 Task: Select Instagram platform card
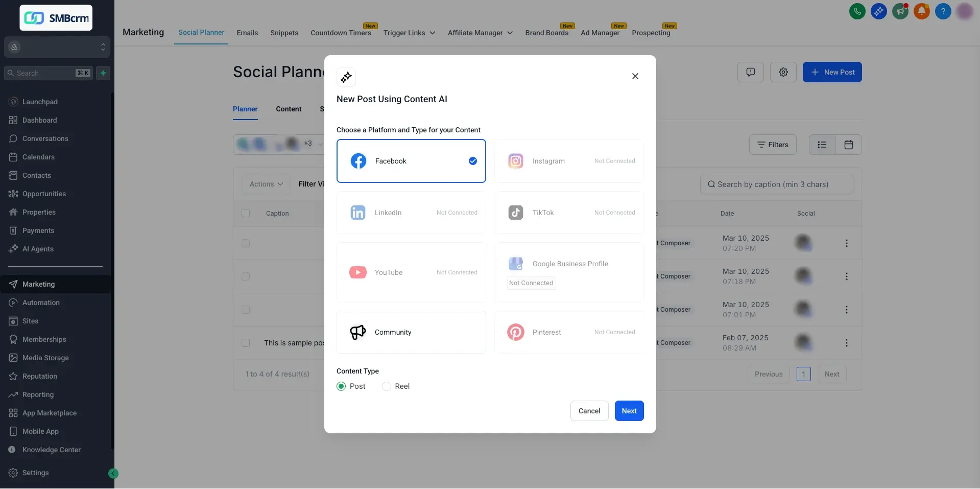pyautogui.click(x=569, y=161)
